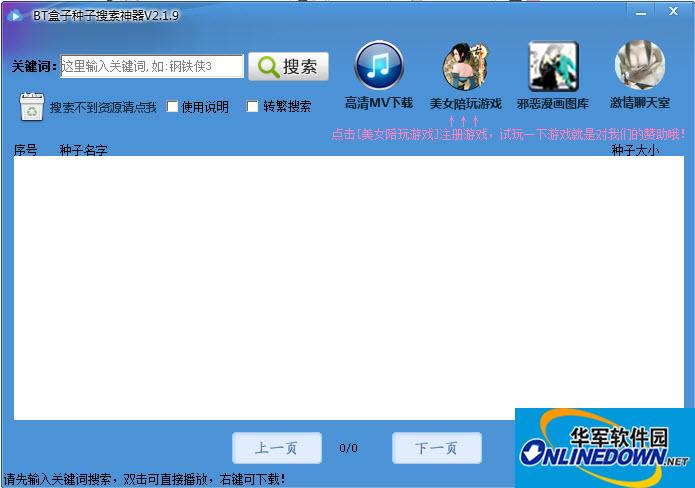
Task: Click the 美女陪玩游戏 label
Action: (465, 104)
